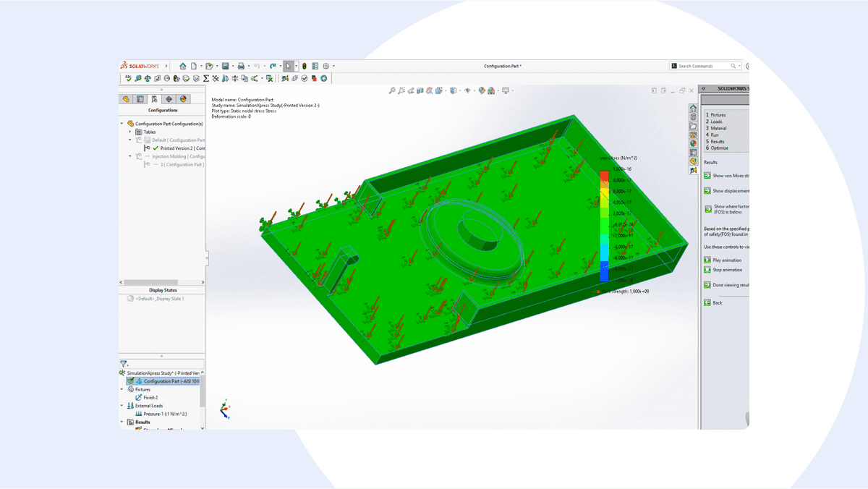The height and width of the screenshot is (489, 868).
Task: Open the Equations sigma tool
Action: (x=205, y=78)
